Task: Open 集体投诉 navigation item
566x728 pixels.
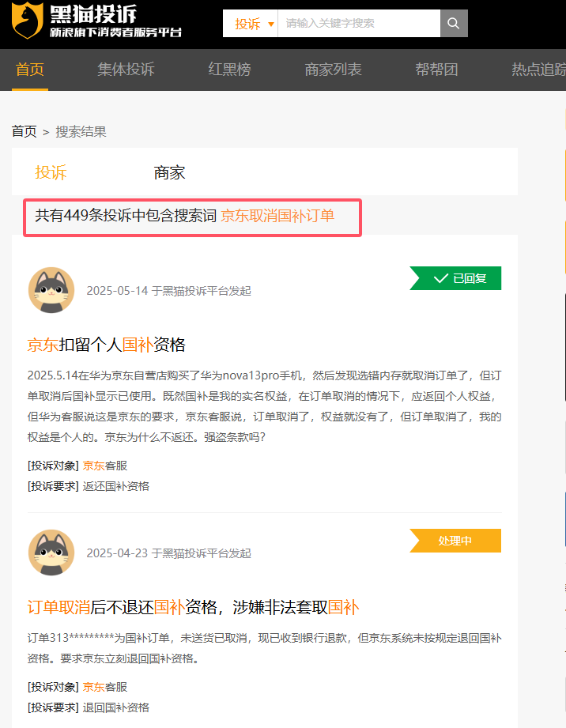Action: click(126, 70)
